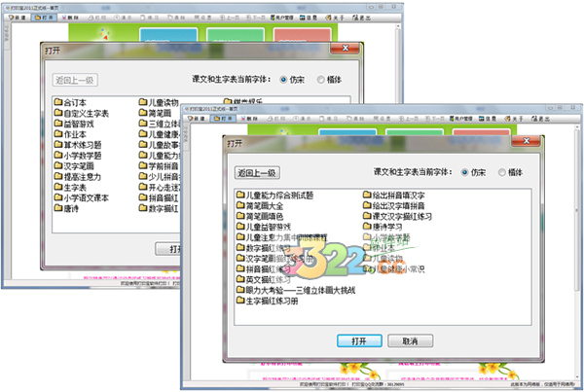Click 演示 in the front window toolbar
584x392 pixels.
(303, 119)
